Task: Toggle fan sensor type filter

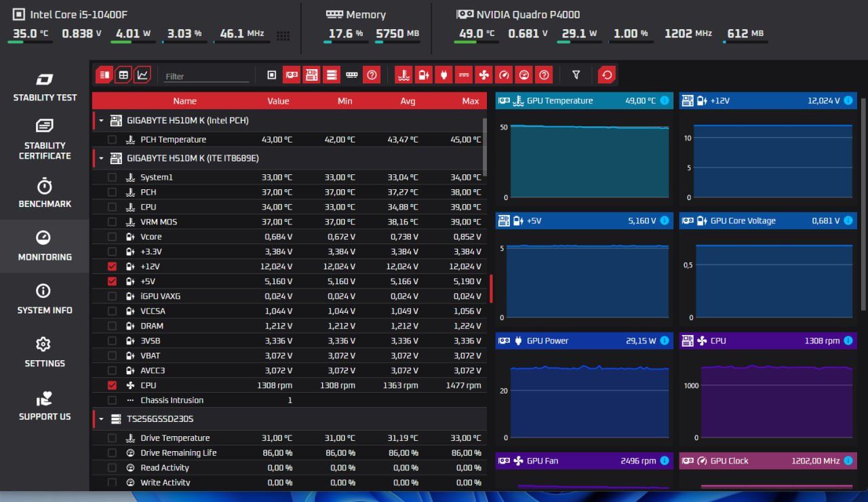Action: [x=483, y=75]
